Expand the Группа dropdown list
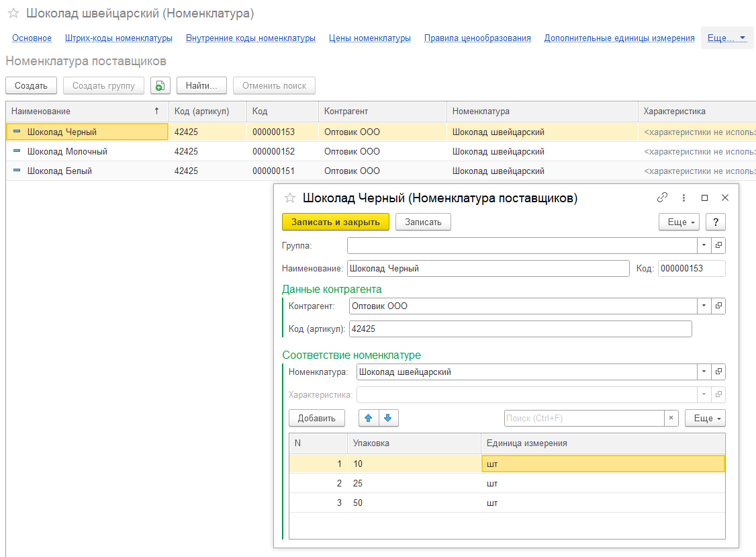756x557 pixels. click(704, 246)
